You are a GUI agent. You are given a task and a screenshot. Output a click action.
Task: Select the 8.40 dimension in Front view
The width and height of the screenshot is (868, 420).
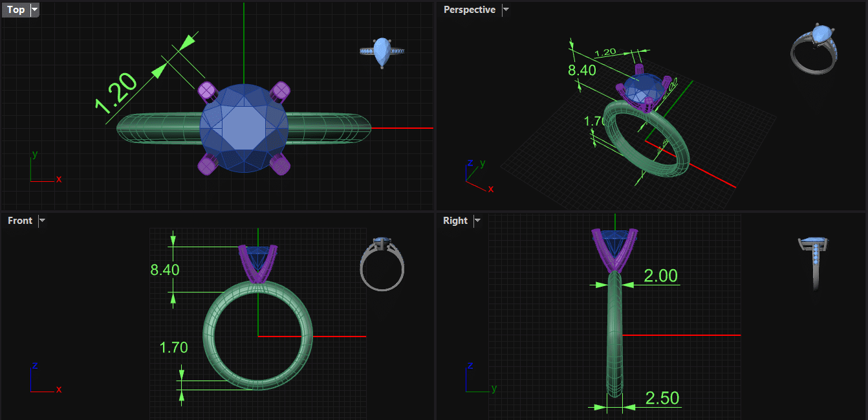point(164,269)
